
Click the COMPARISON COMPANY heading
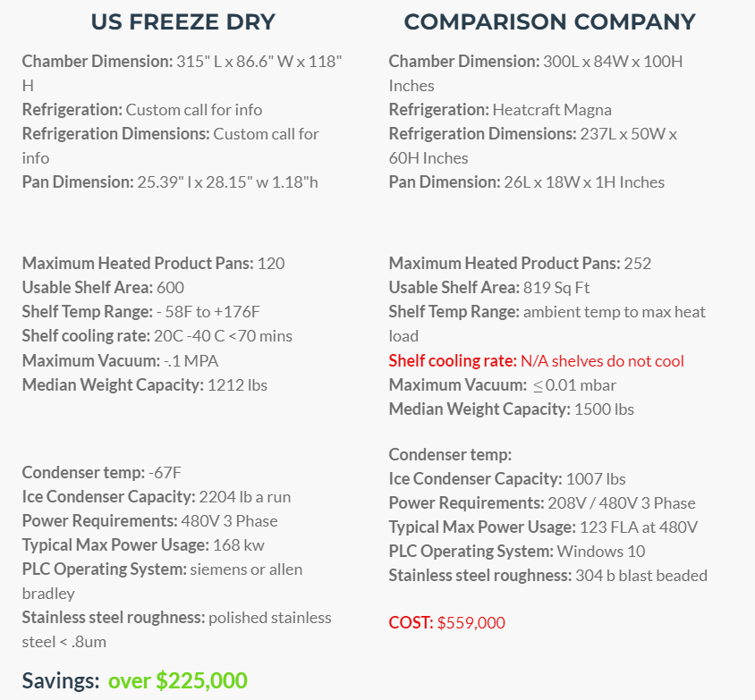pos(549,22)
